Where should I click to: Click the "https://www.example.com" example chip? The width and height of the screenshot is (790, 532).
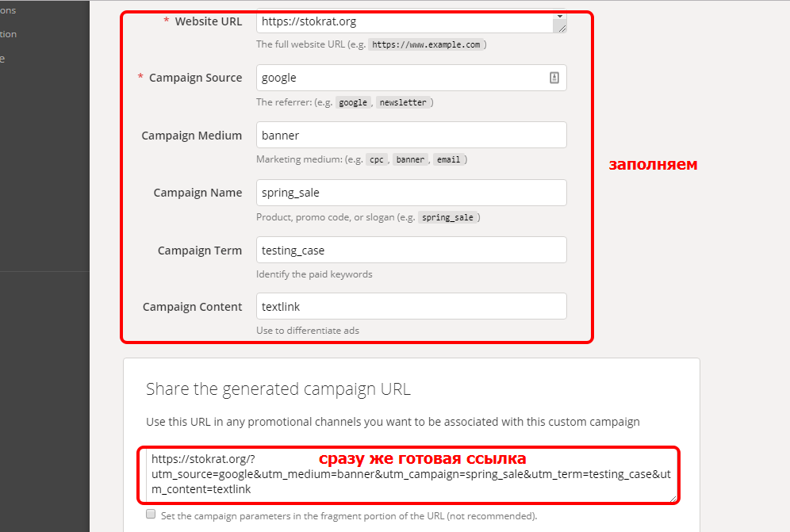pyautogui.click(x=426, y=45)
